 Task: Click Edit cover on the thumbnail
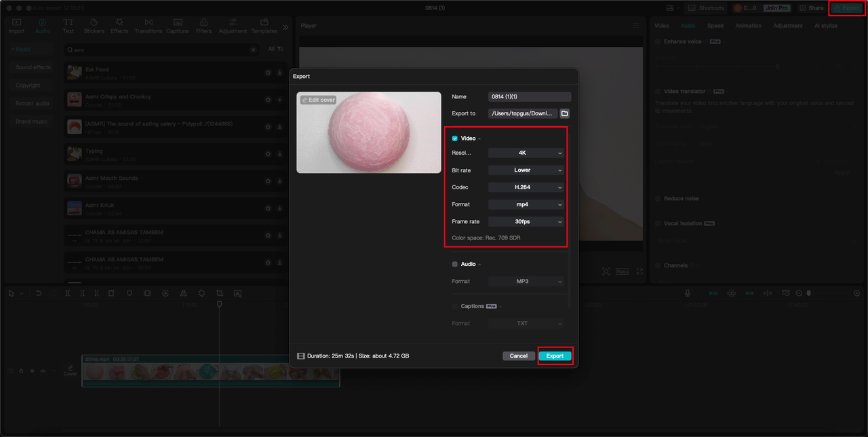pyautogui.click(x=318, y=100)
